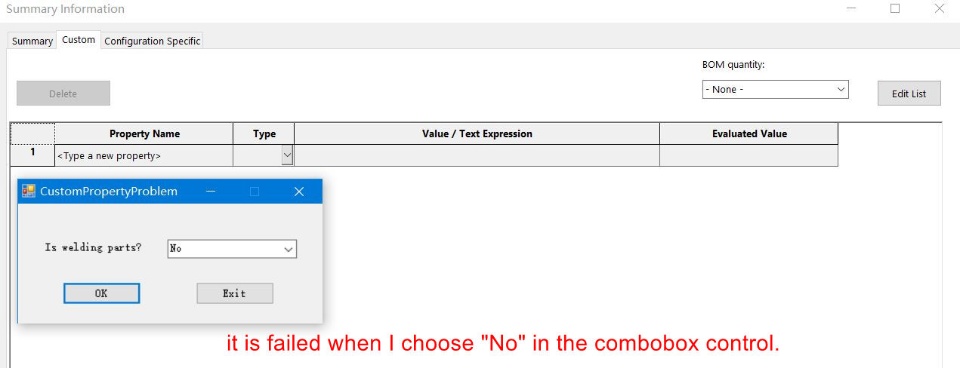Open the Is welding parts combobox

click(x=232, y=249)
